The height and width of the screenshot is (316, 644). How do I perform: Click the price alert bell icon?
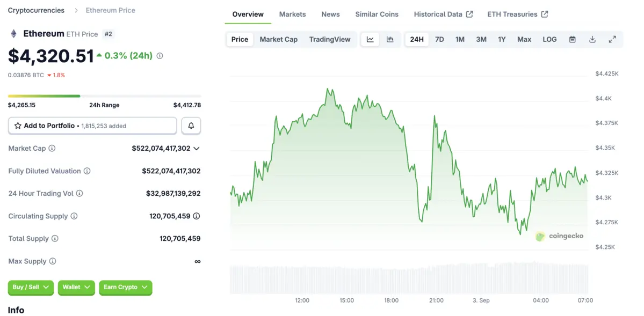(x=191, y=126)
